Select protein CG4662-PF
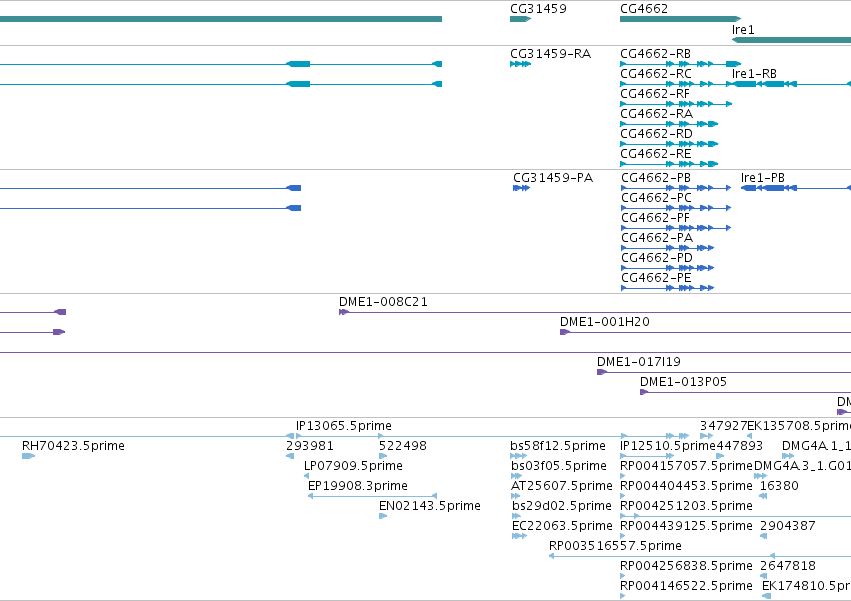Screen dimensions: 851x601 656,218
